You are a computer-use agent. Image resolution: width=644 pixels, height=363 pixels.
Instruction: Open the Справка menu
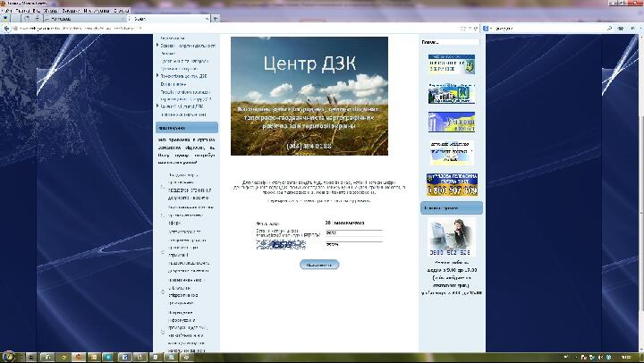pos(121,10)
